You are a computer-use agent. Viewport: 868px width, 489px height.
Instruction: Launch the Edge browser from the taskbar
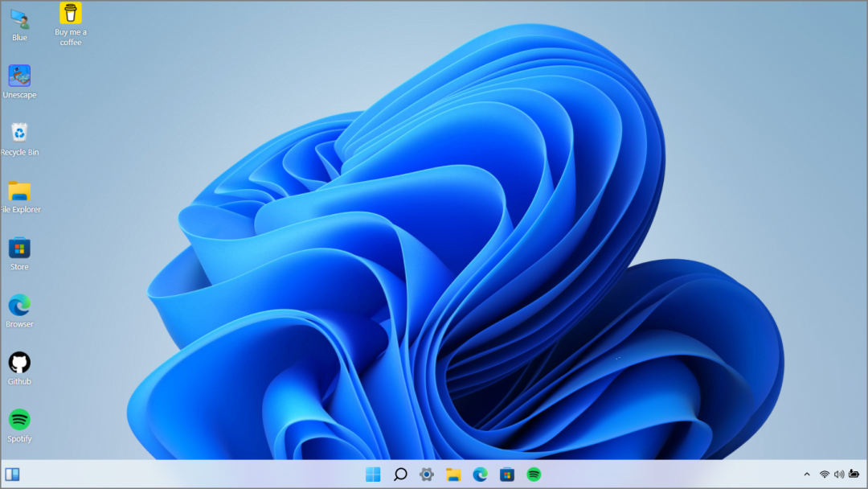480,475
